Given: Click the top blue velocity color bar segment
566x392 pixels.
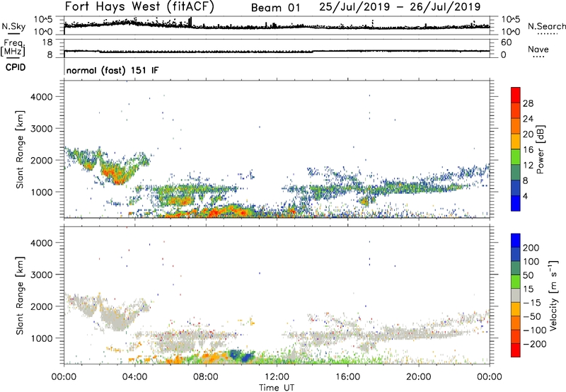Looking at the screenshot, I should click(x=516, y=241).
